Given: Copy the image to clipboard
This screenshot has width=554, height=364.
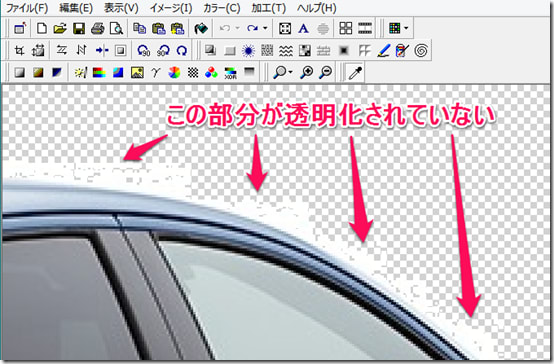Looking at the screenshot, I should pos(140,28).
